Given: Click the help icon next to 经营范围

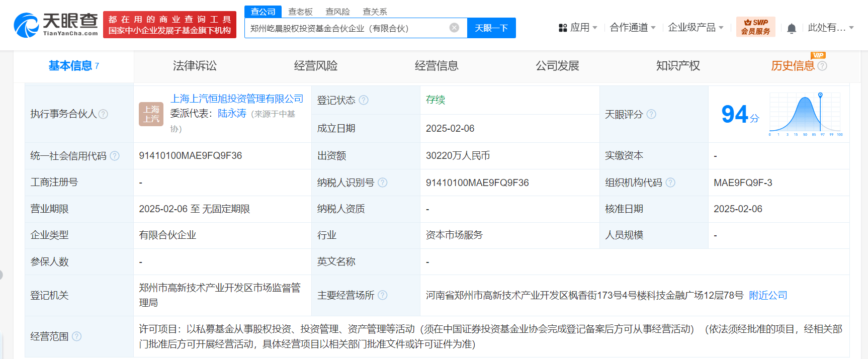Looking at the screenshot, I should (76, 336).
